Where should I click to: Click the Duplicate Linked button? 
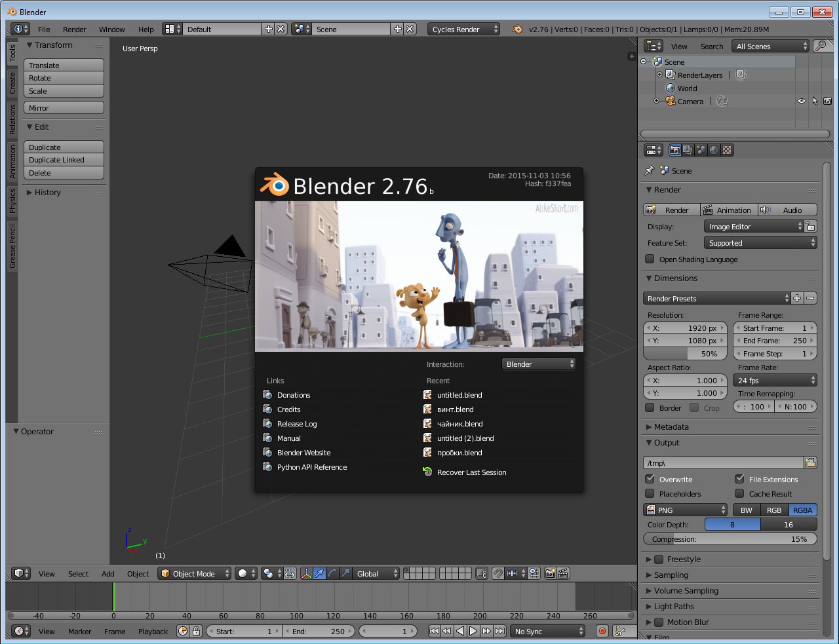pos(64,160)
